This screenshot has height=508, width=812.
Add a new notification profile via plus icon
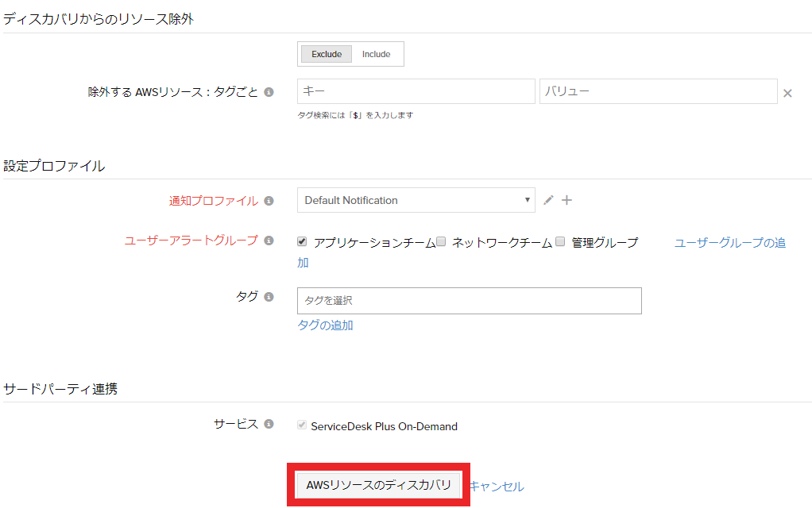(566, 200)
